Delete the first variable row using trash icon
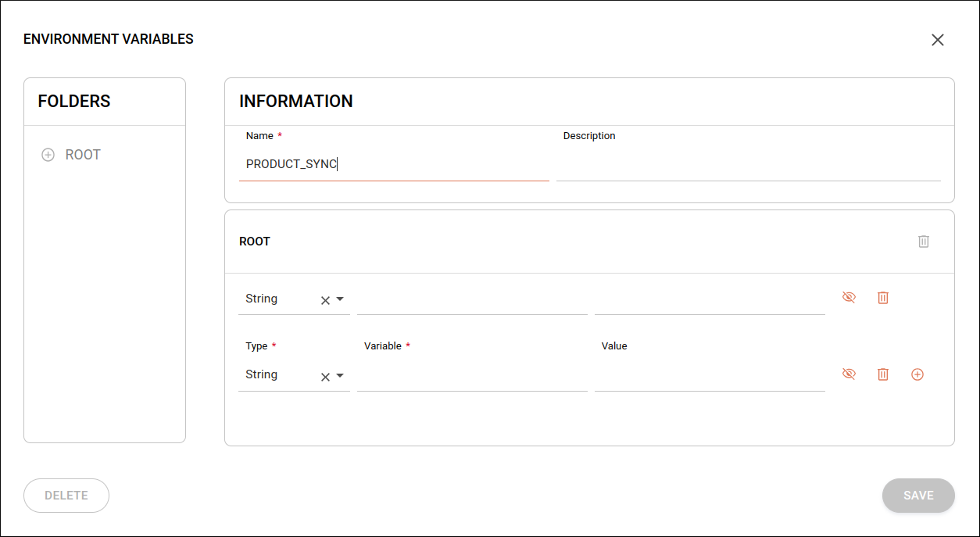The image size is (980, 537). (x=883, y=298)
